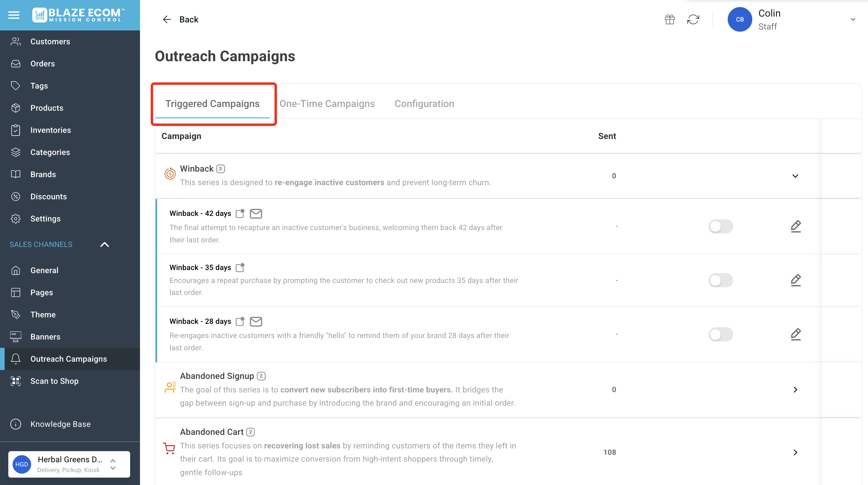Viewport: 868px width, 485px height.
Task: Open the Colin Staff user dropdown
Action: 853,20
